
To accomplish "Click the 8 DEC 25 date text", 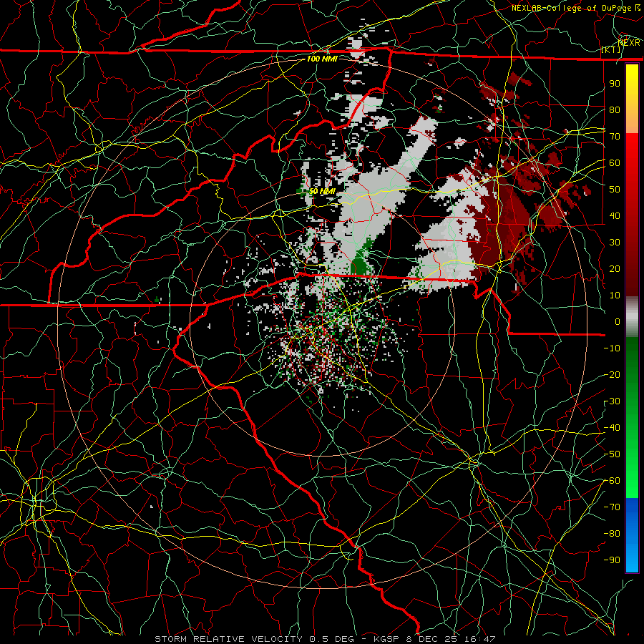I will (x=433, y=639).
